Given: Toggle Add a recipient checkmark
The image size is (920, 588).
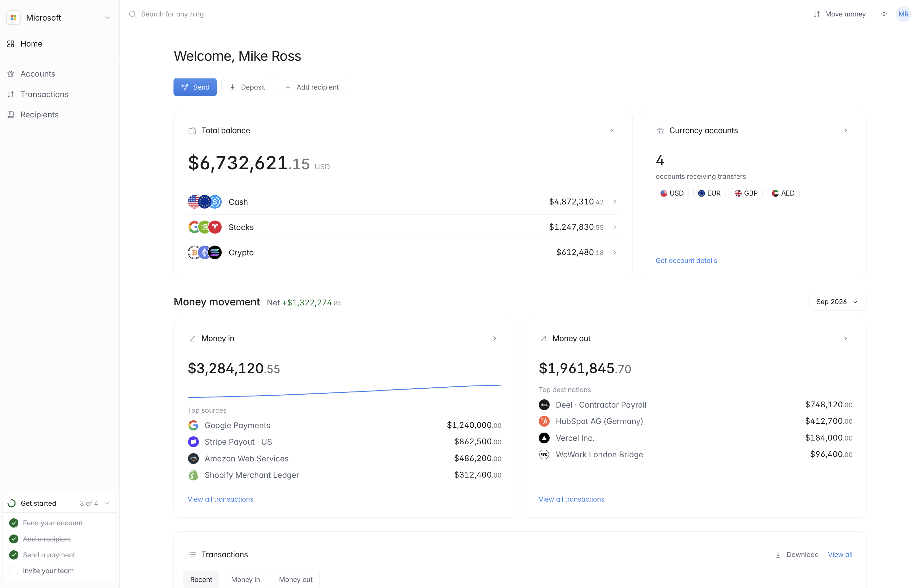Looking at the screenshot, I should tap(14, 539).
